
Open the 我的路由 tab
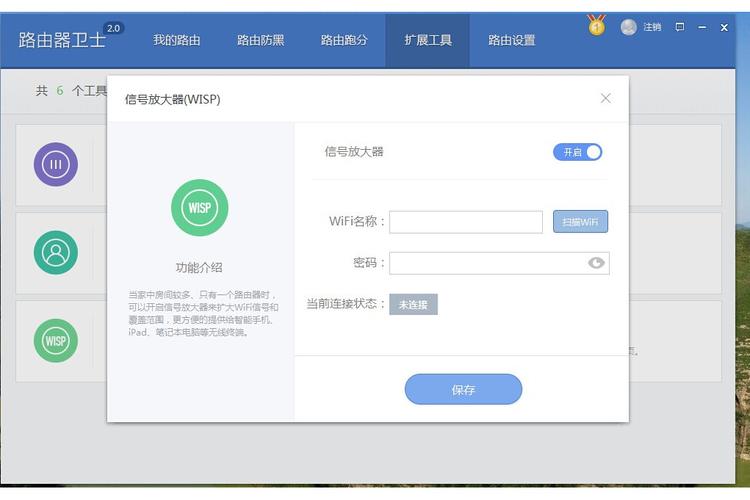[x=177, y=41]
